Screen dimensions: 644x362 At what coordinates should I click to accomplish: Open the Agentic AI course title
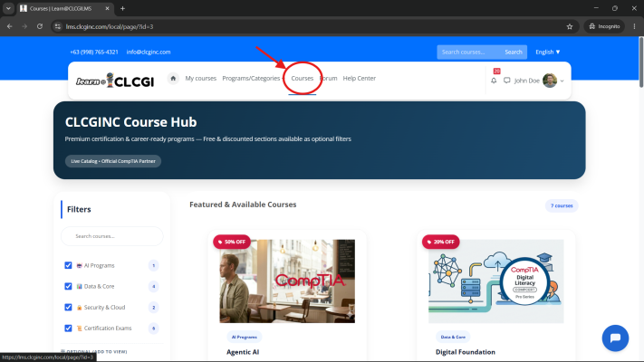(x=243, y=352)
